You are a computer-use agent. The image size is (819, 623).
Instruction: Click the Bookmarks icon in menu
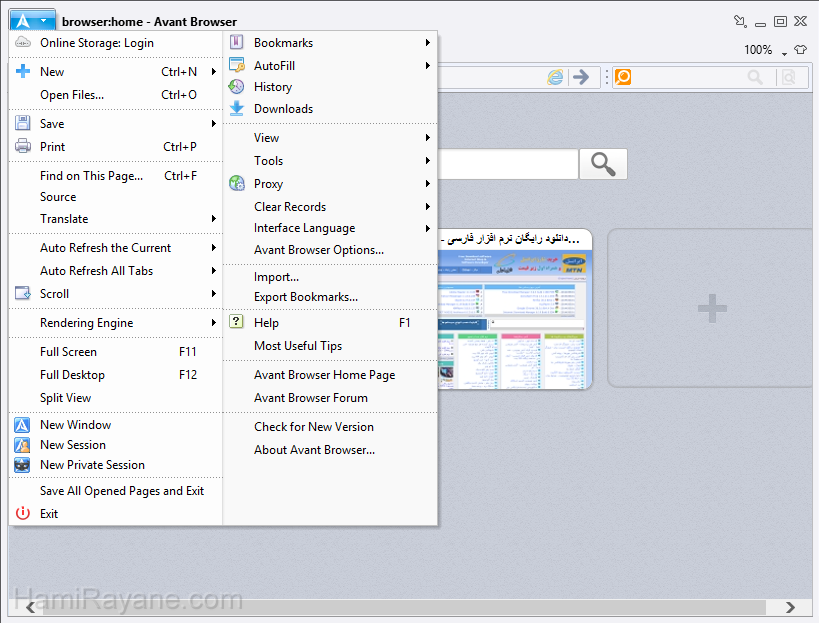pyautogui.click(x=237, y=42)
